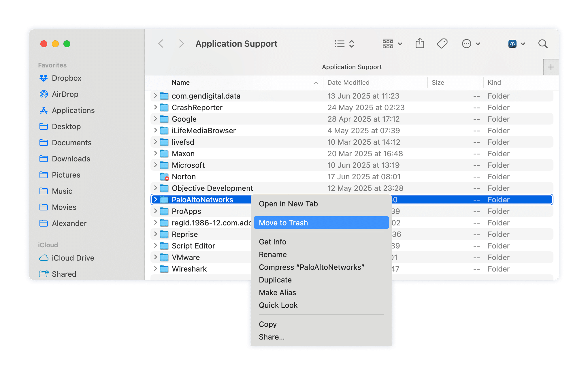Toggle sort order via the Name column header
This screenshot has height=375, width=588.
pyautogui.click(x=181, y=82)
